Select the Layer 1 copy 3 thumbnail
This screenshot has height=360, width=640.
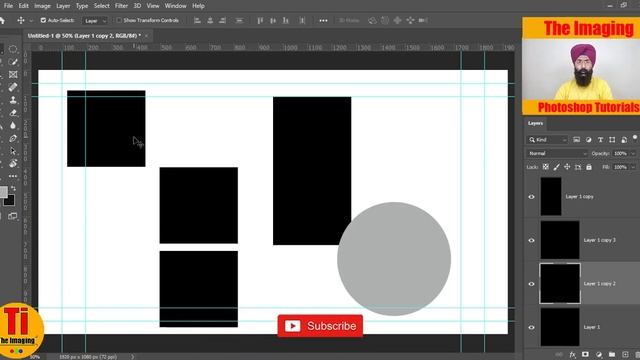[x=560, y=240]
